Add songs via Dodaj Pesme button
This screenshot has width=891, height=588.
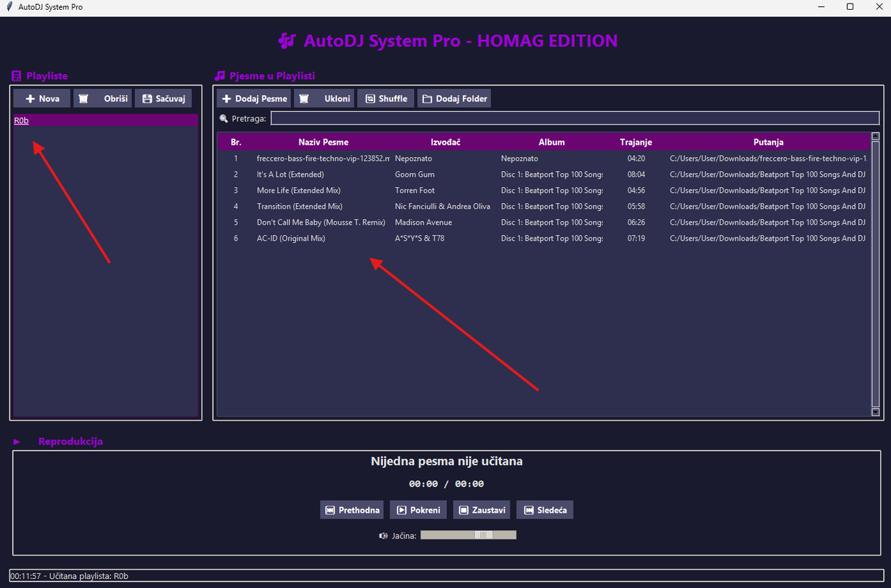pyautogui.click(x=253, y=99)
